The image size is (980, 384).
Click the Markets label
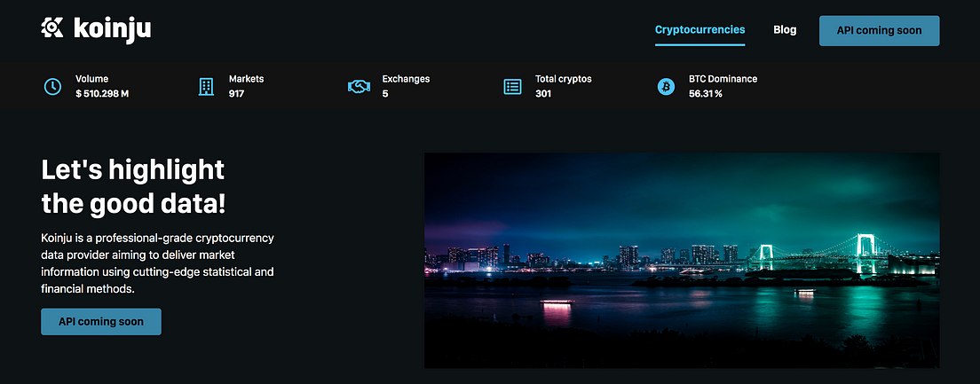tap(246, 79)
